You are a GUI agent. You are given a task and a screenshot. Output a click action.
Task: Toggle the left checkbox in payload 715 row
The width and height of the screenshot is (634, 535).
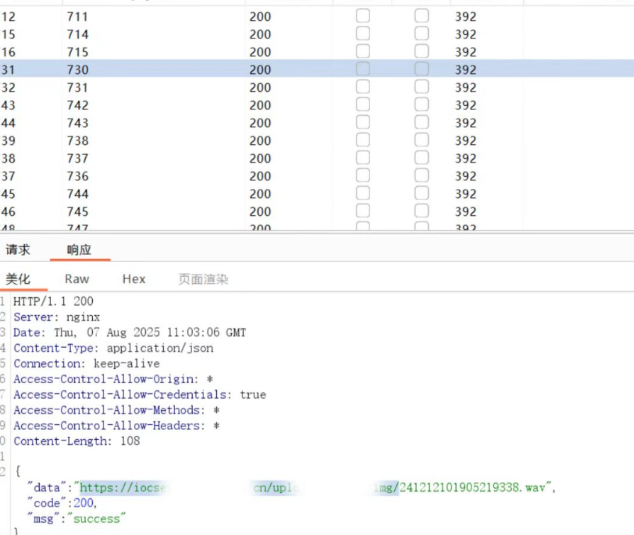click(363, 51)
